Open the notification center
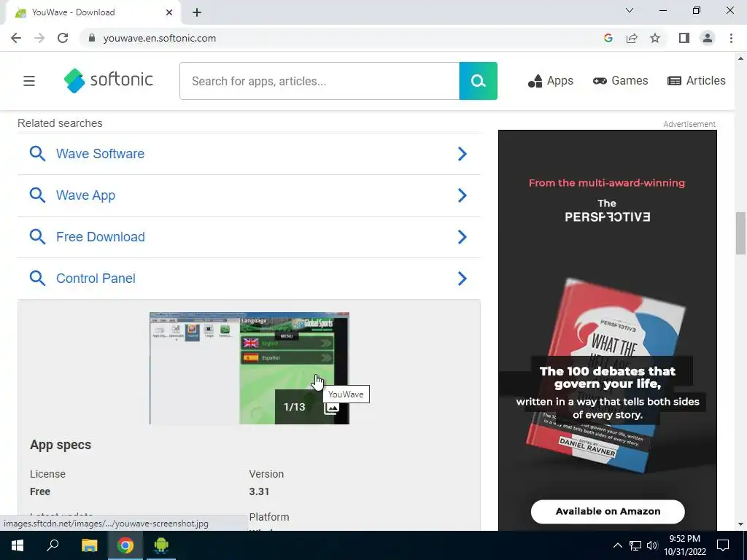This screenshot has height=560, width=747. coord(723,545)
